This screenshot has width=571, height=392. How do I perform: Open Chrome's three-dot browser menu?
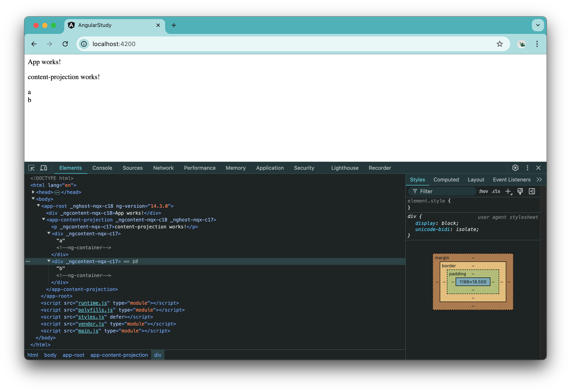click(537, 44)
